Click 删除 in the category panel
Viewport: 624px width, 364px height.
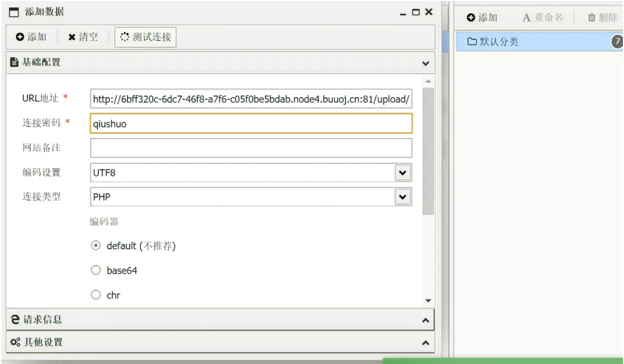pyautogui.click(x=602, y=18)
